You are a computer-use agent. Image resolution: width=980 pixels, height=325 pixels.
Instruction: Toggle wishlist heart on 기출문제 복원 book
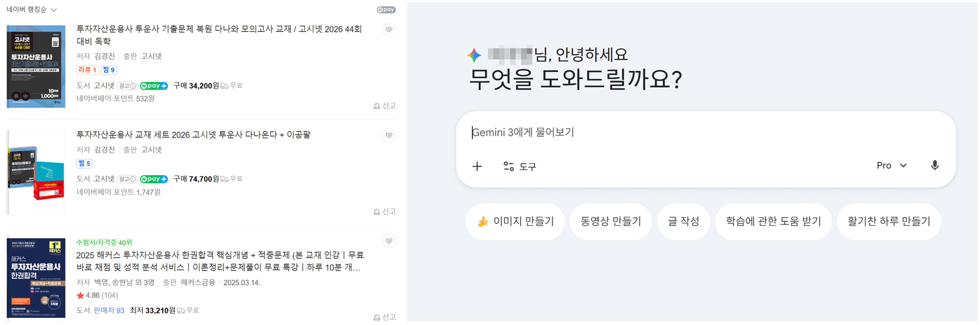point(389,30)
